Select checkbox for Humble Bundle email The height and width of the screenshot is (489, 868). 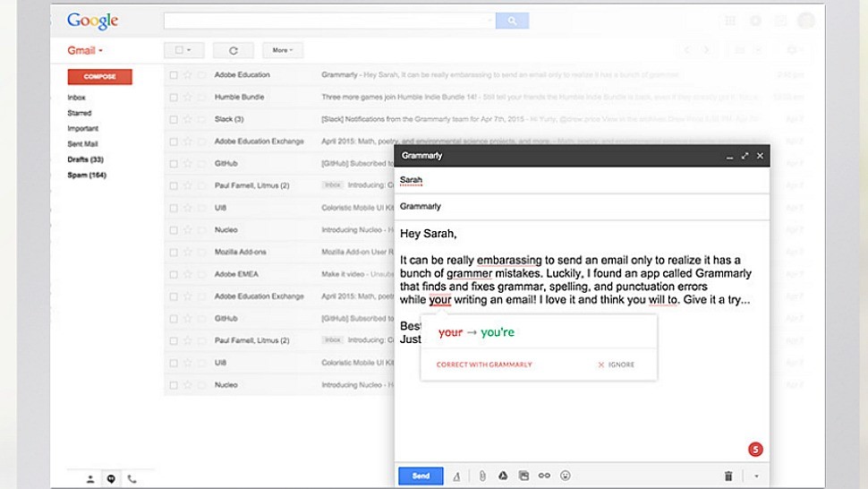[174, 97]
